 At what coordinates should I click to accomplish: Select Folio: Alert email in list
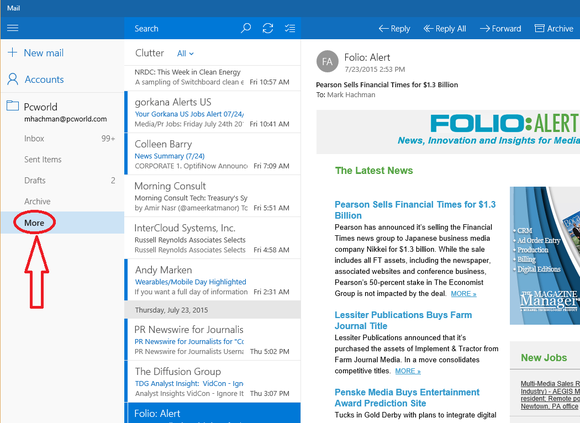click(212, 413)
